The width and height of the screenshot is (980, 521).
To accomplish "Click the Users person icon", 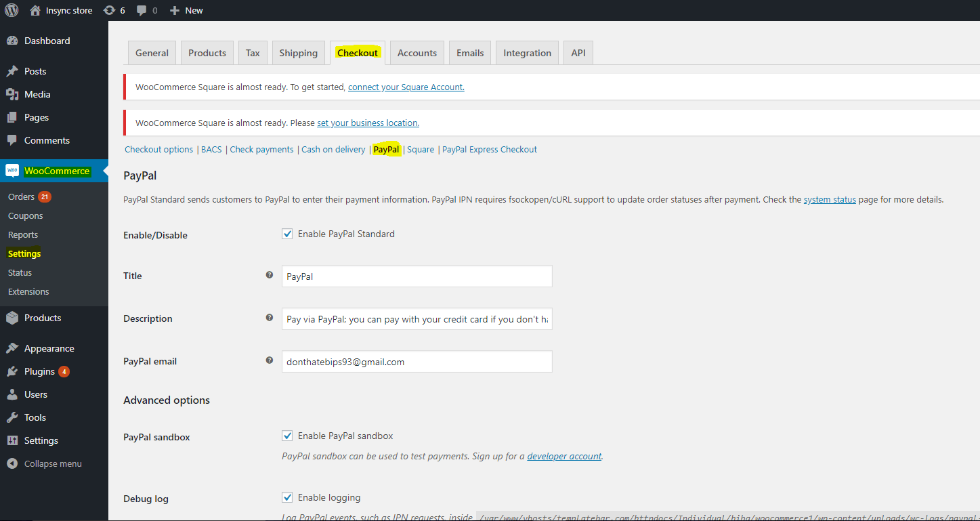I will point(12,394).
